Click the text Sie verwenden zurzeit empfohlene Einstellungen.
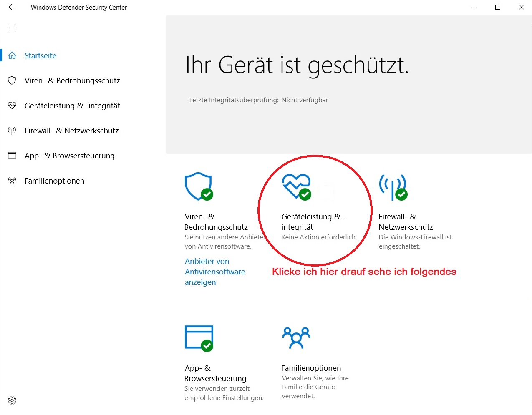The width and height of the screenshot is (532, 415). point(224,393)
